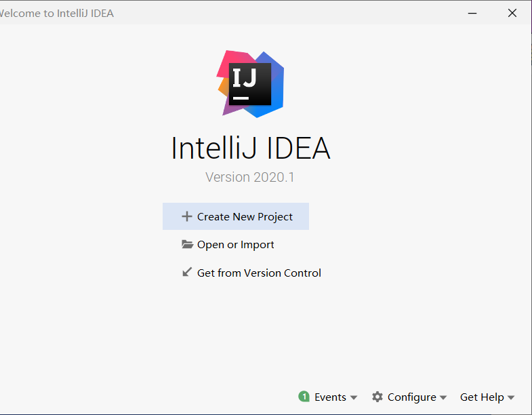Click the Version 2020.1 text
Viewport: 532px width, 415px height.
(x=249, y=177)
